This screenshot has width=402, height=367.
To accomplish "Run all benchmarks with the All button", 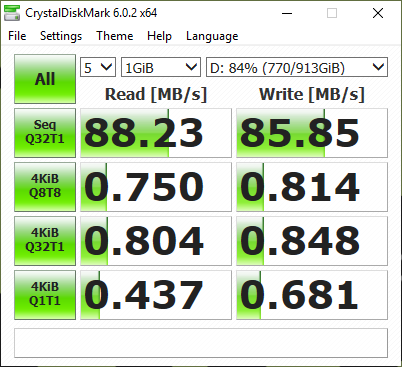I will click(45, 79).
